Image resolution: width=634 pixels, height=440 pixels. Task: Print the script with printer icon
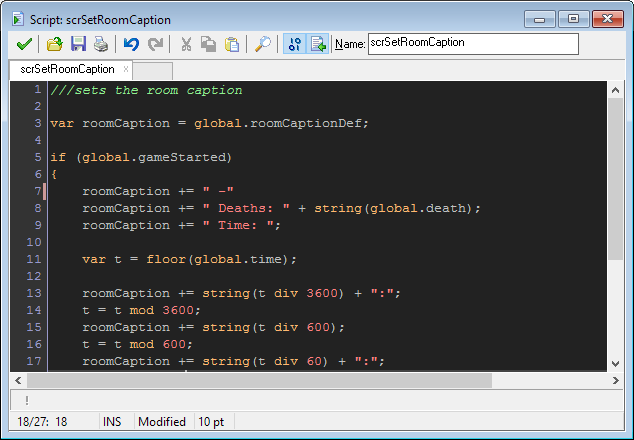click(101, 44)
